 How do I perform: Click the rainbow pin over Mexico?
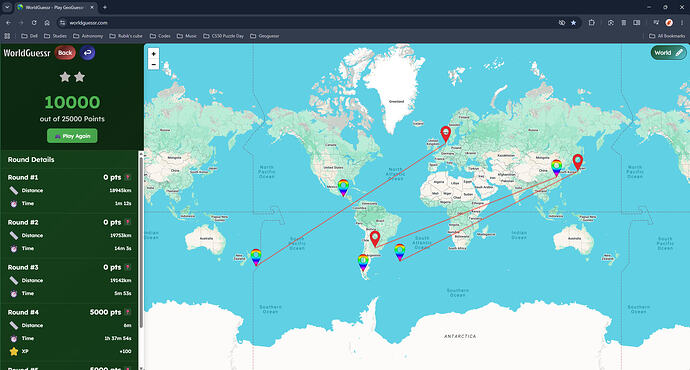click(x=343, y=187)
